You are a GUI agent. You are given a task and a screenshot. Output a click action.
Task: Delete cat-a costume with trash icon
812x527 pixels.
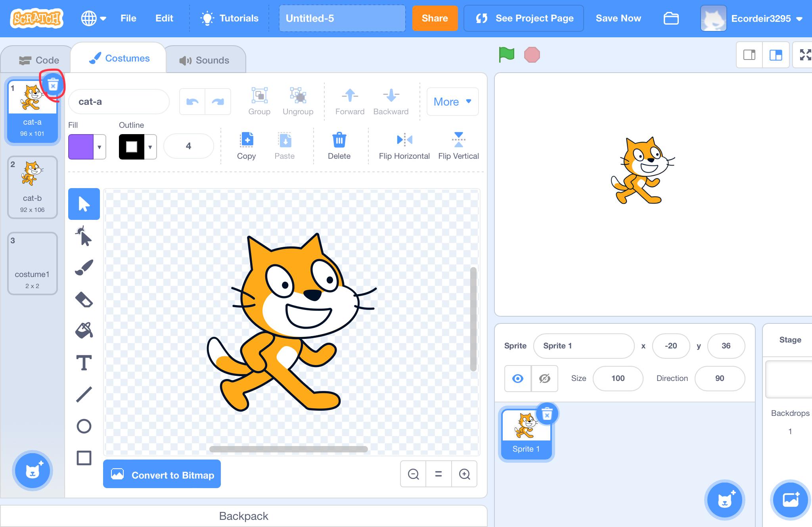(x=53, y=85)
